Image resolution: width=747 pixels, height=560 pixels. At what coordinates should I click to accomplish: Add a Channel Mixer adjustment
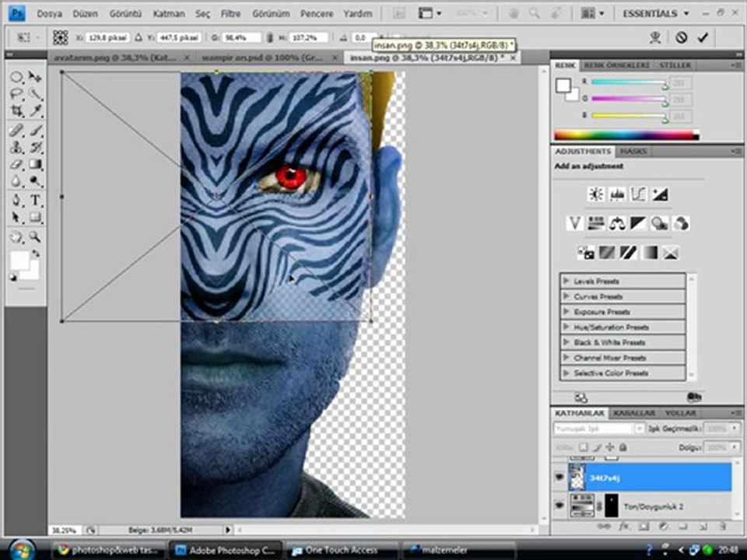(x=682, y=223)
